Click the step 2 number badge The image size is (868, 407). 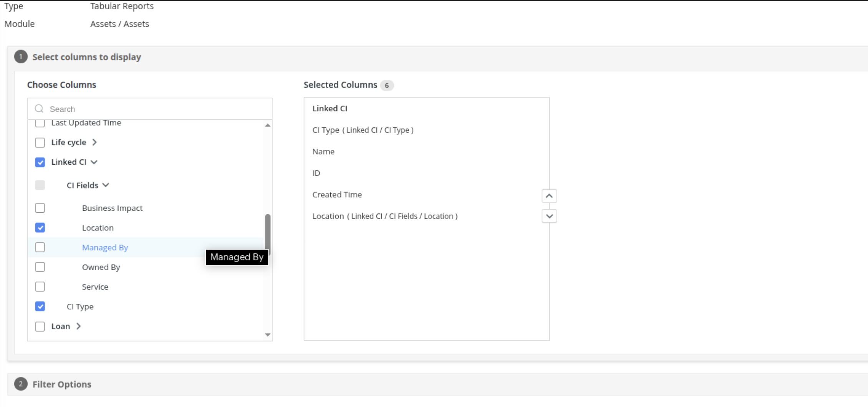click(x=21, y=384)
